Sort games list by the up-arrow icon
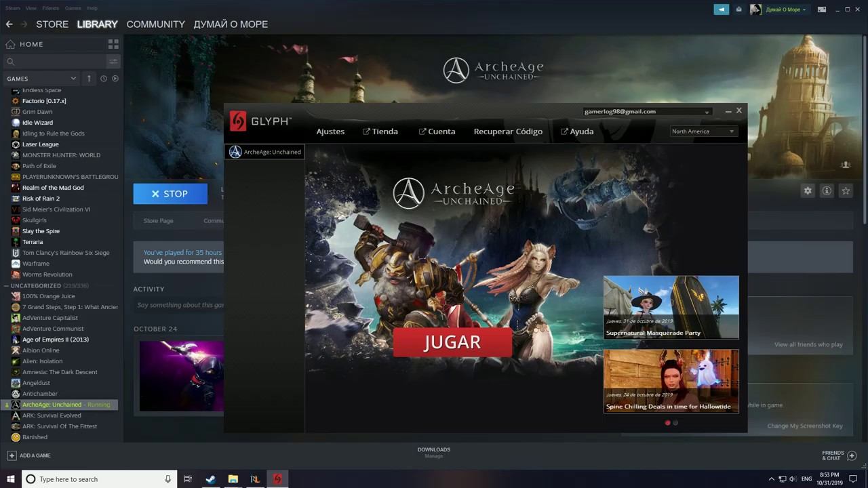Image resolution: width=868 pixels, height=488 pixels. pos(89,79)
